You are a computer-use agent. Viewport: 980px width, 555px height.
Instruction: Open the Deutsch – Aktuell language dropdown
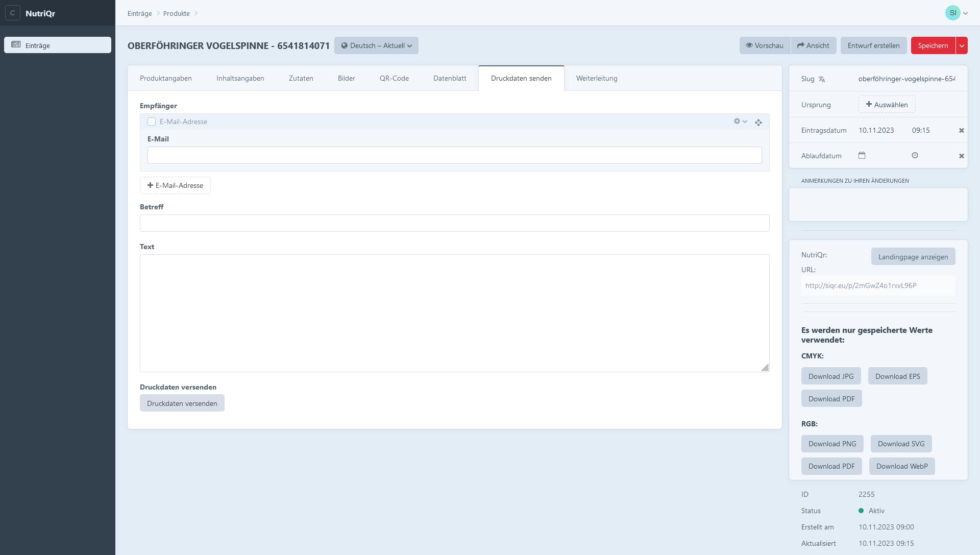click(x=376, y=46)
